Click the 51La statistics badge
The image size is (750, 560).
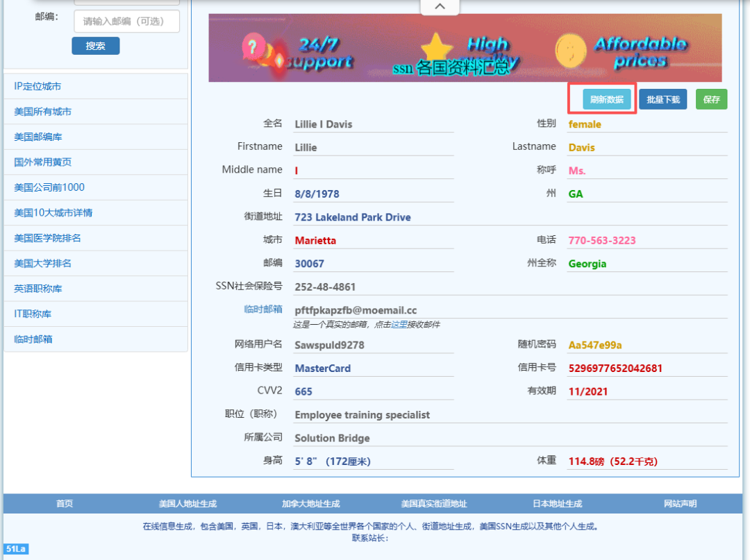click(x=16, y=550)
